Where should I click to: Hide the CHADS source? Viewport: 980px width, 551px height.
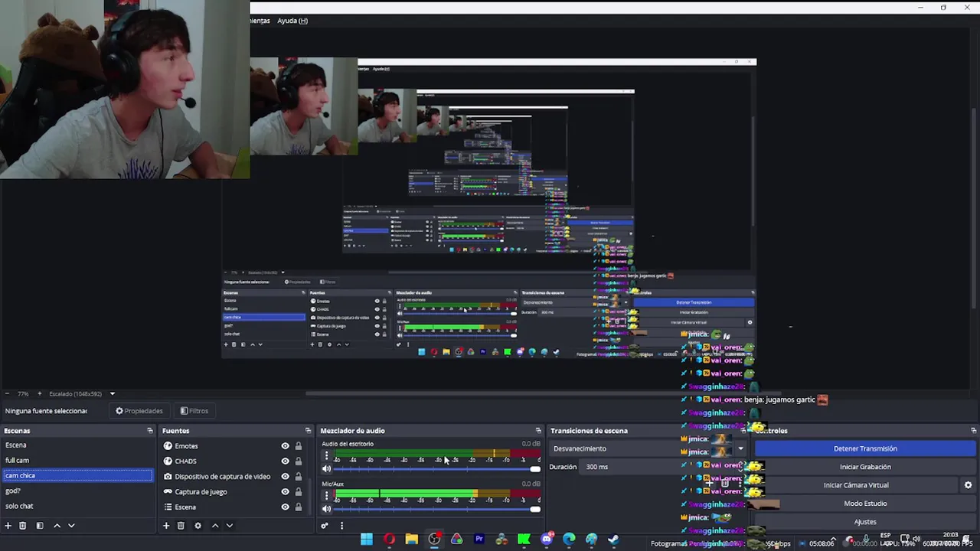[x=285, y=461]
